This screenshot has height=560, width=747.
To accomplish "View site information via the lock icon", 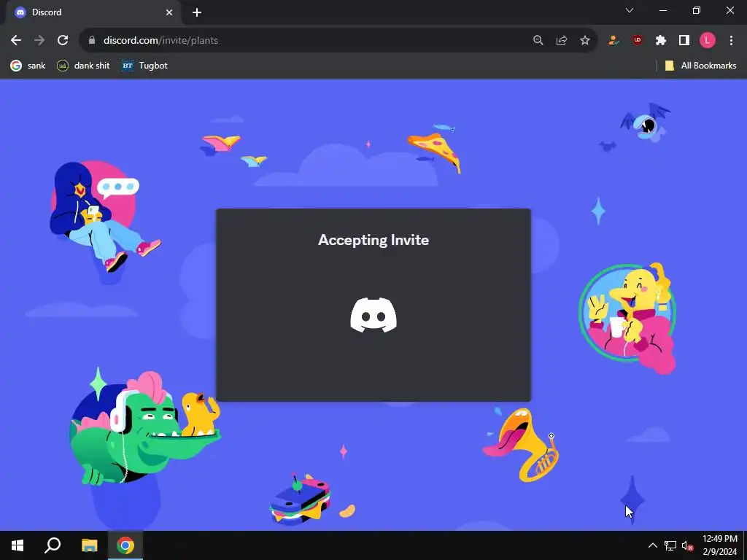I will click(92, 41).
